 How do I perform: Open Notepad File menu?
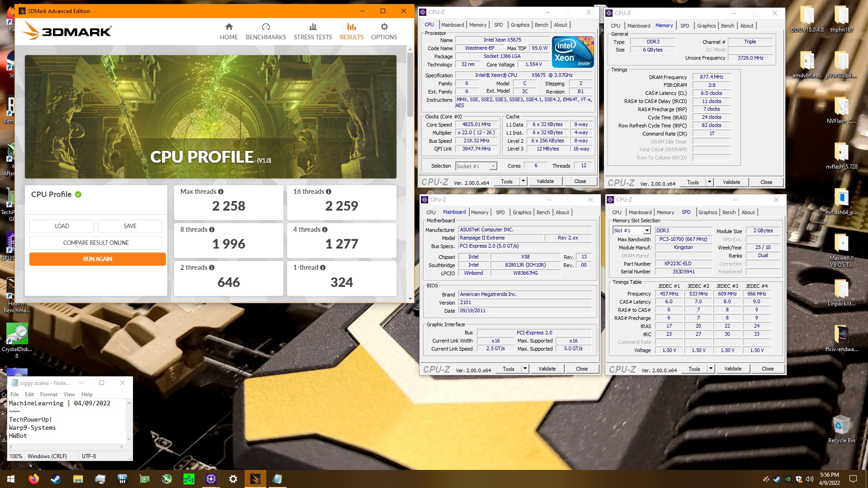click(x=14, y=394)
